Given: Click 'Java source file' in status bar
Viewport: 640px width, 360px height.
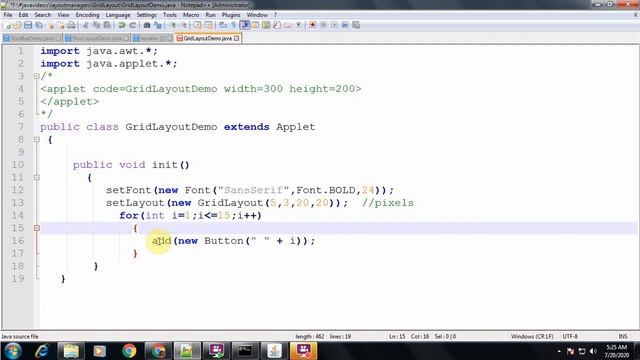Looking at the screenshot, I should click(20, 336).
